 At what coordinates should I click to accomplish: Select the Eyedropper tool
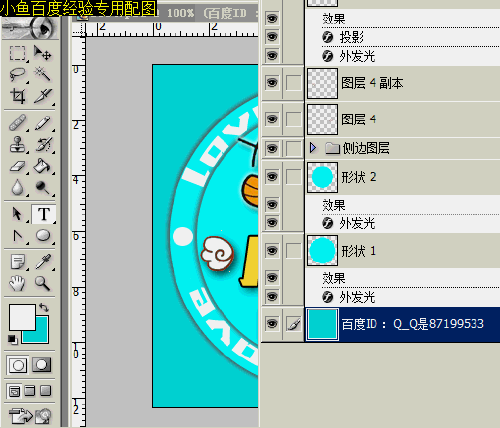coord(43,262)
